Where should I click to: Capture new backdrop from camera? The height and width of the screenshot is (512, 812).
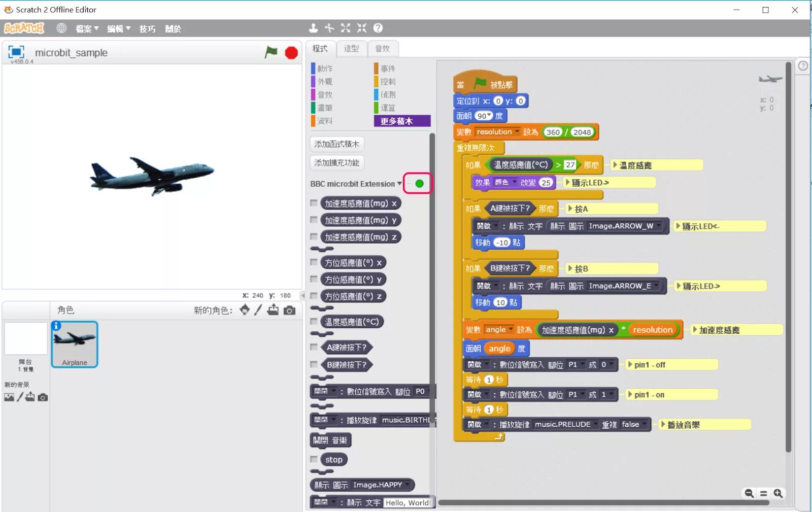(43, 397)
